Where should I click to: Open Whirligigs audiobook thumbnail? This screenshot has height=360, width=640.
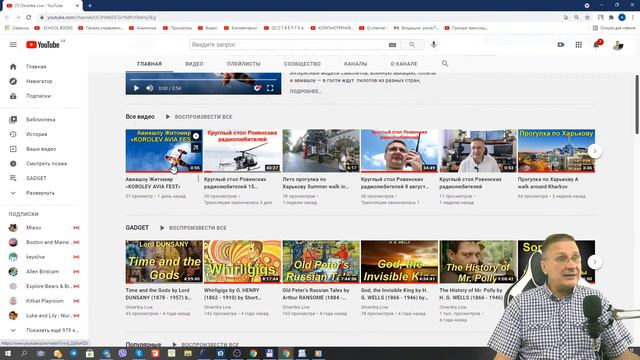click(242, 262)
